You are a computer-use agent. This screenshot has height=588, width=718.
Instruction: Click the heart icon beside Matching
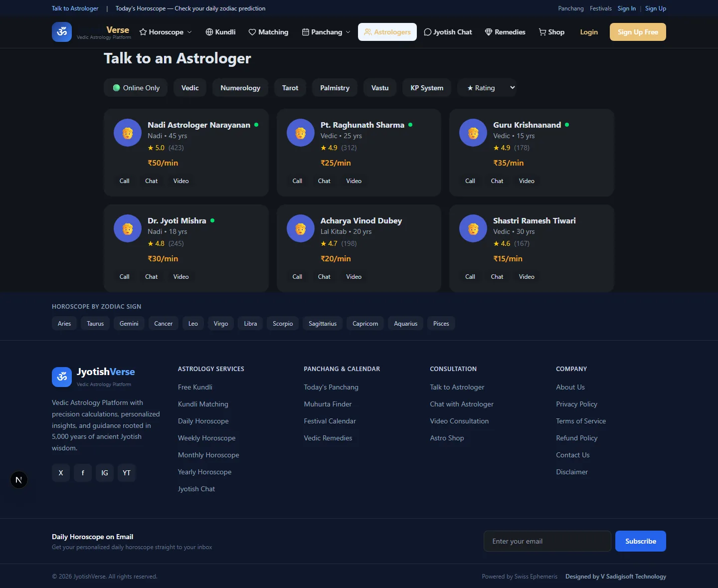click(252, 32)
